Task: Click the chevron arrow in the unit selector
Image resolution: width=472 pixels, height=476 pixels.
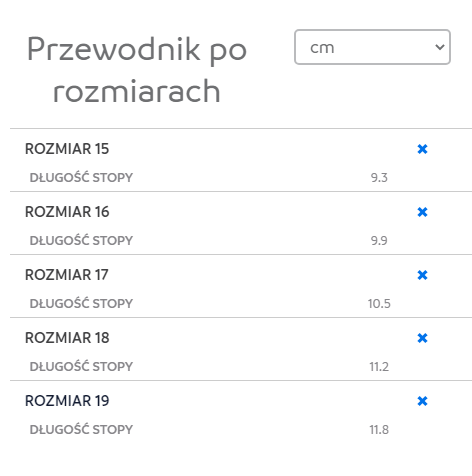Action: coord(440,47)
